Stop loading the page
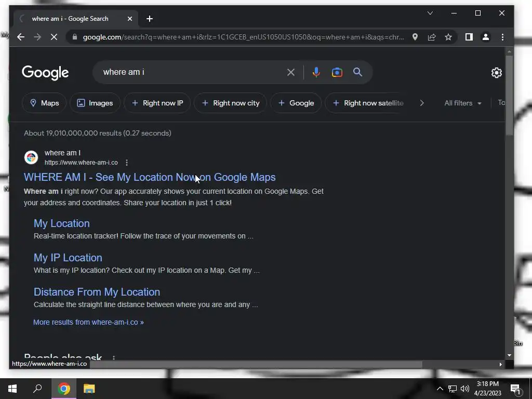 (x=54, y=37)
